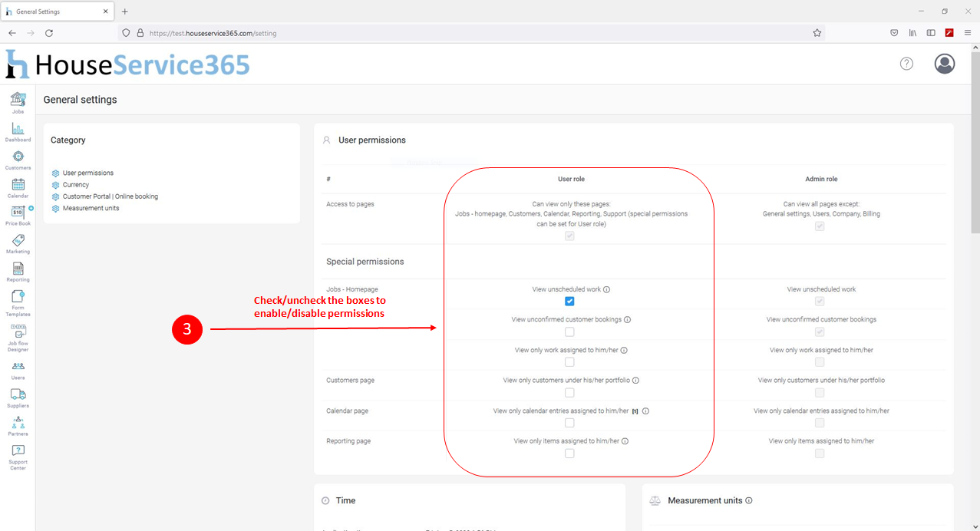Screen dimensions: 980x531
Task: Open the user profile avatar
Action: click(x=945, y=64)
